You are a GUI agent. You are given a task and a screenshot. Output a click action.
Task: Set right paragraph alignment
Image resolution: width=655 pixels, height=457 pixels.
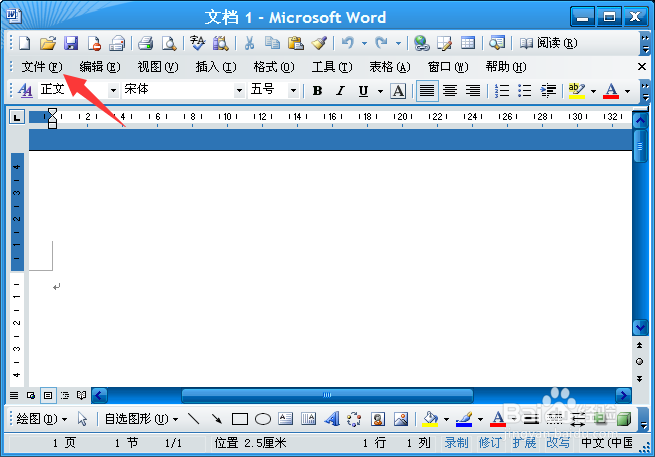coord(473,90)
